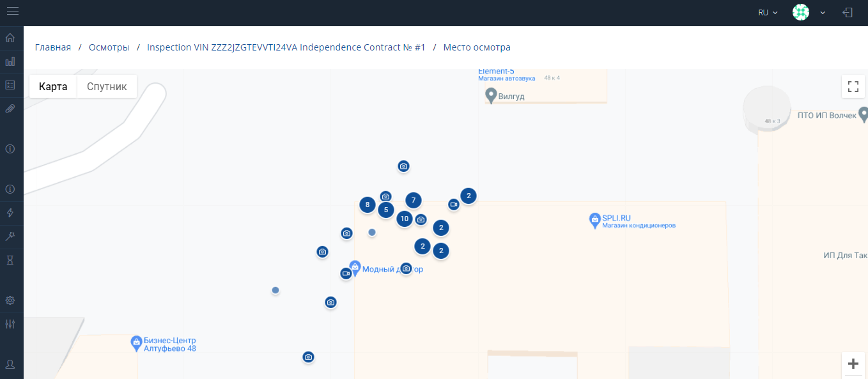The width and height of the screenshot is (868, 379).
Task: Click the logout icon in the top bar
Action: [x=848, y=12]
